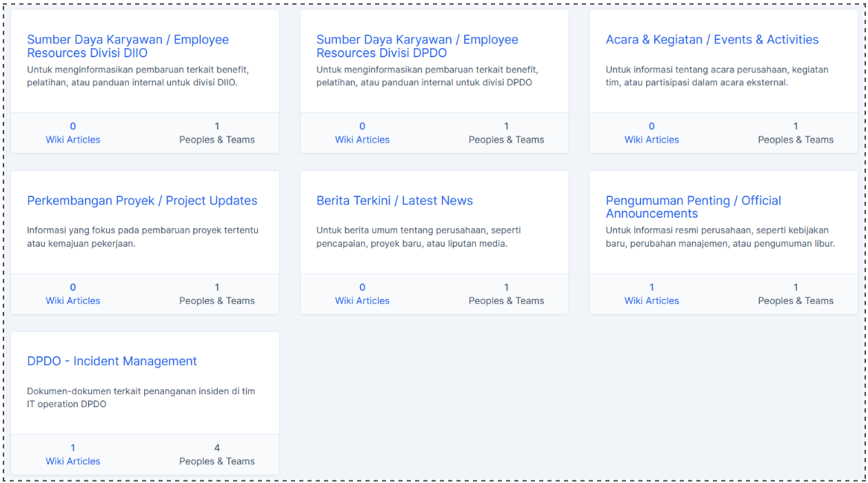The height and width of the screenshot is (483, 868).
Task: Click Wiki Articles under Incident Management card
Action: click(x=73, y=462)
